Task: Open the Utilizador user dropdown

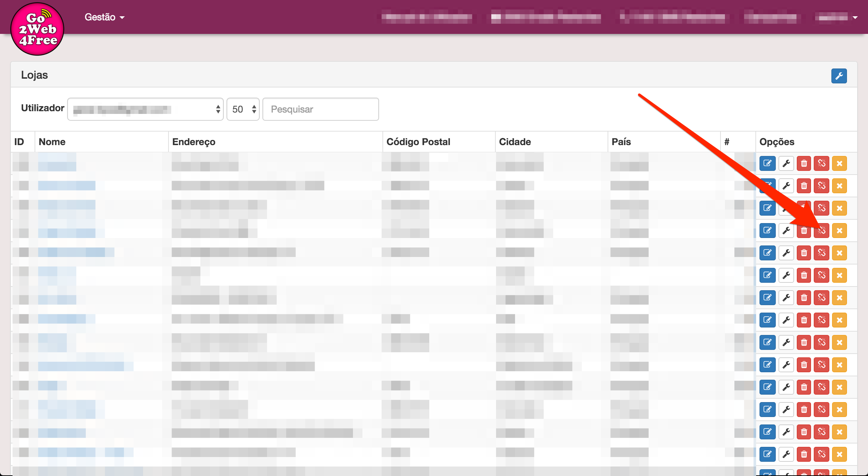Action: pyautogui.click(x=145, y=109)
